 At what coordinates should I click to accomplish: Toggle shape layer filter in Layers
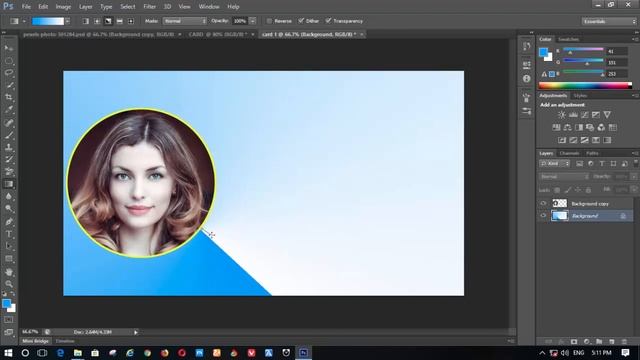coord(613,164)
